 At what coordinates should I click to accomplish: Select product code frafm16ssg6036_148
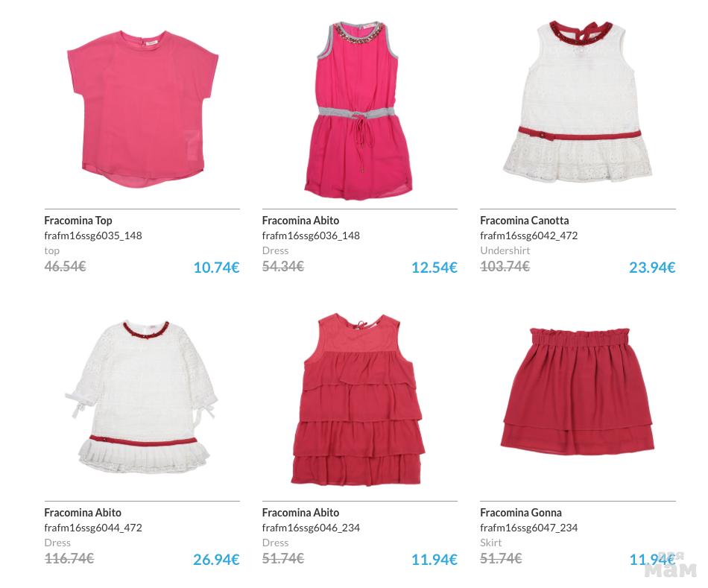311,235
